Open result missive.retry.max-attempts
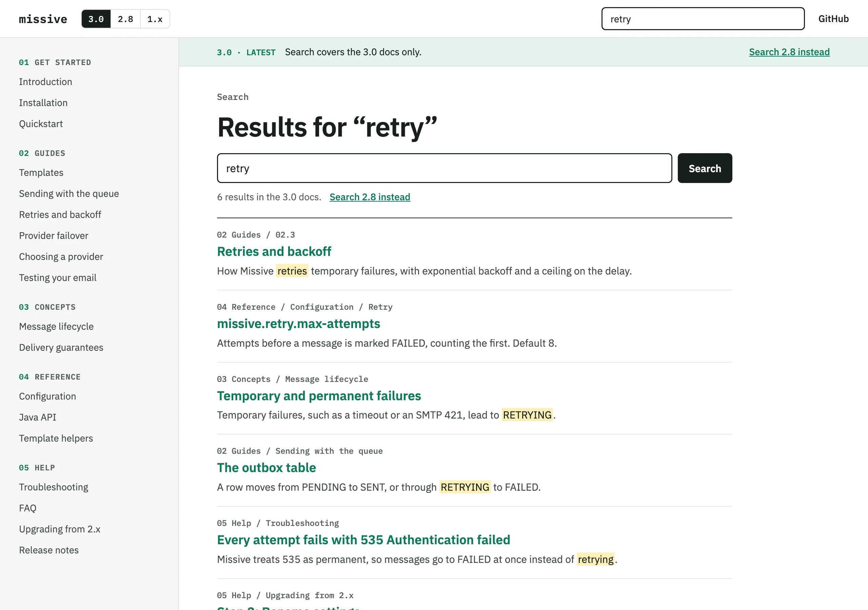 tap(299, 324)
